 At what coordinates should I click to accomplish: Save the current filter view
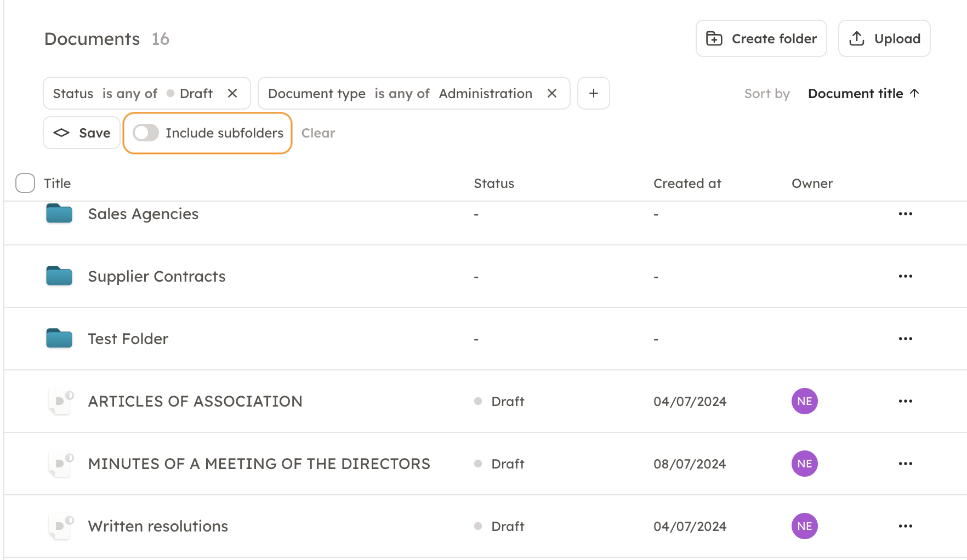pyautogui.click(x=82, y=133)
